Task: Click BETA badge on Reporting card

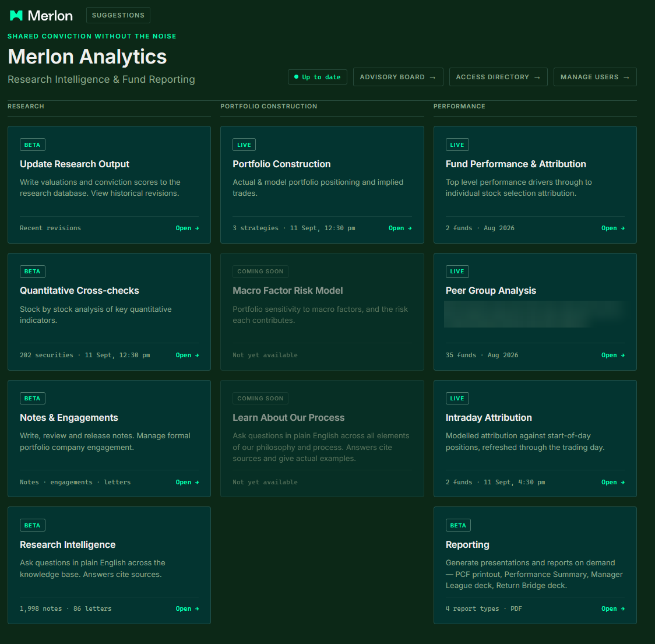Action: 458,525
